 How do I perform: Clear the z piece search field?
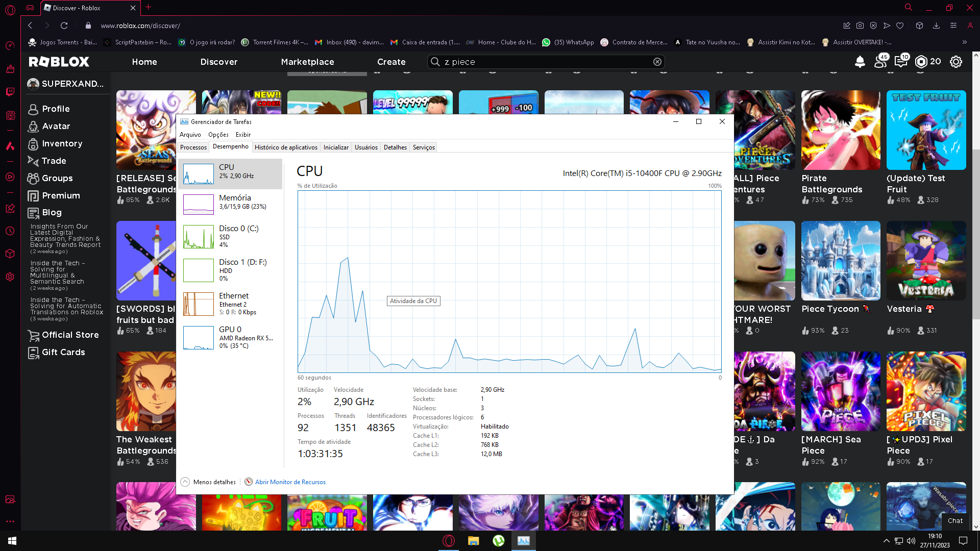point(657,62)
